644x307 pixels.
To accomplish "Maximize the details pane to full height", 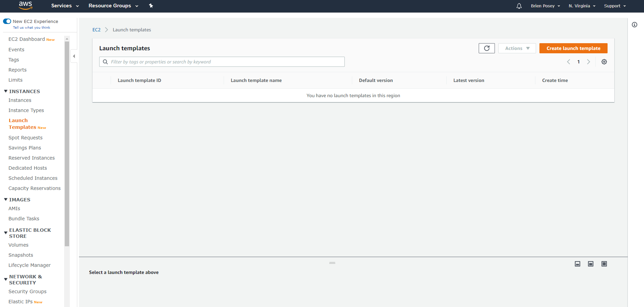I will (604, 264).
